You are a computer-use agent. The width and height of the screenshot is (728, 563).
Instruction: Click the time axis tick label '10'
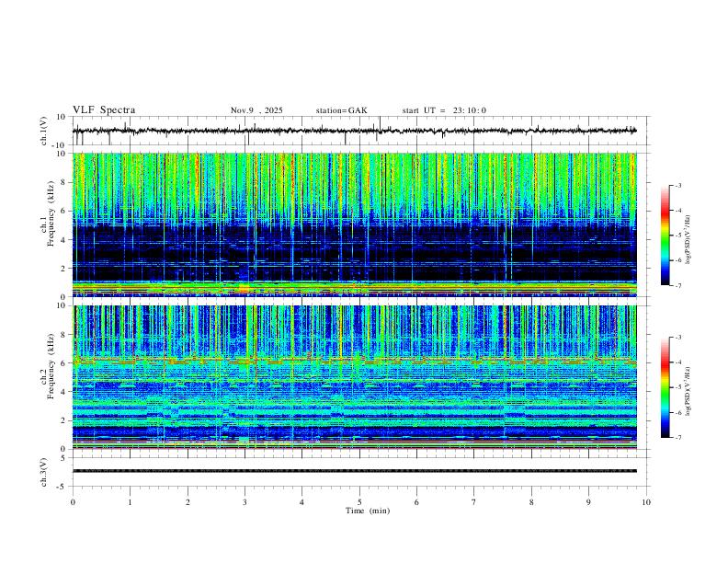tap(646, 502)
